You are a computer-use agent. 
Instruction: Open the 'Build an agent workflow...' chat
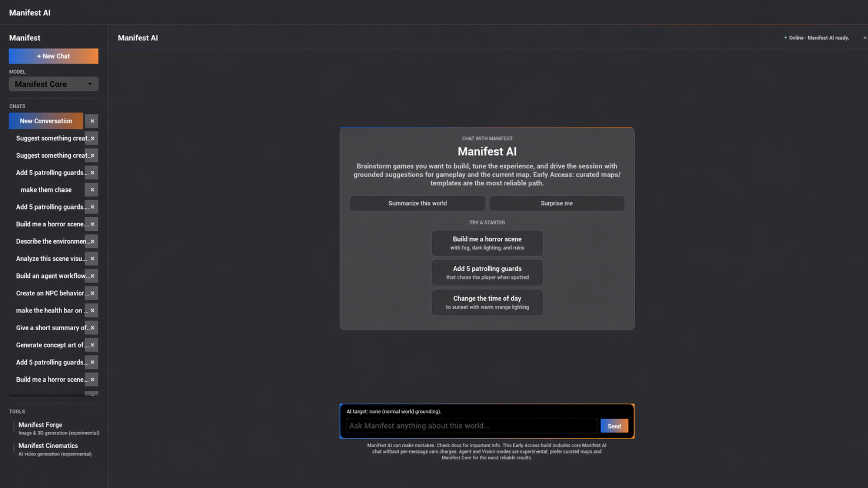[46, 276]
